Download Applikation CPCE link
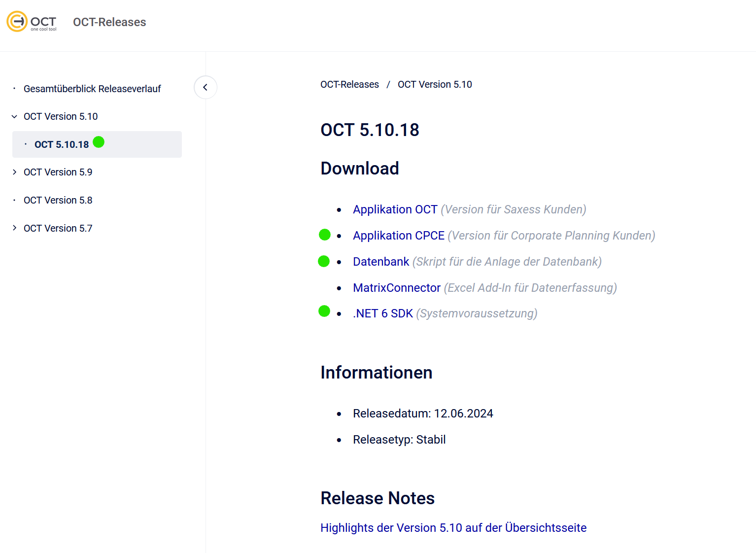 [398, 236]
